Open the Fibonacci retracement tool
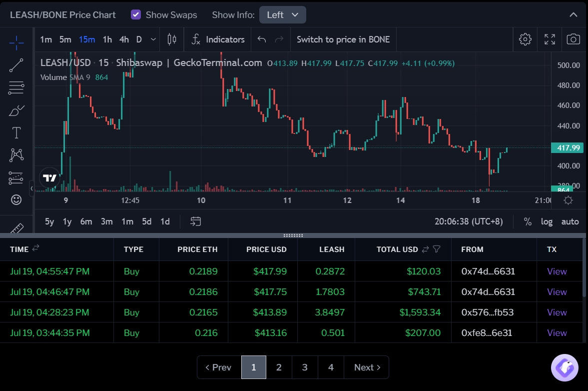588x391 pixels. click(16, 88)
